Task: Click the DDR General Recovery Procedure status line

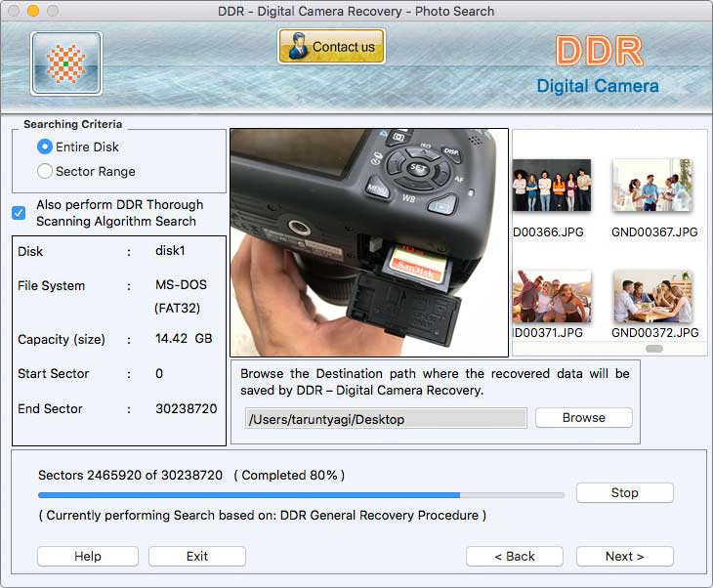Action: [263, 516]
